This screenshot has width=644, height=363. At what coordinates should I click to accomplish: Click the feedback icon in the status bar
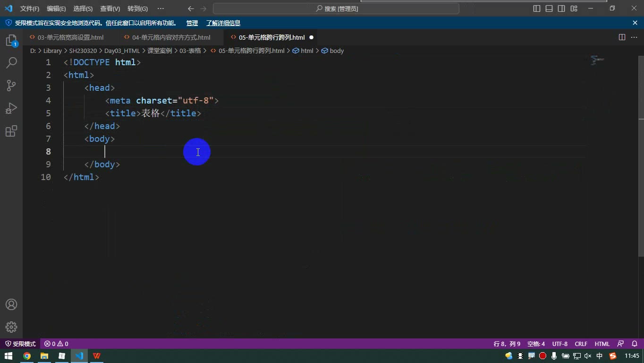pos(621,344)
